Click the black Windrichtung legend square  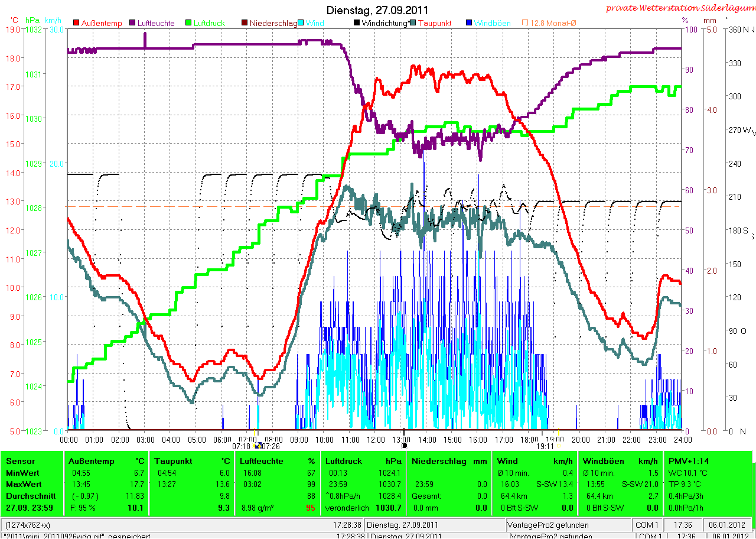pyautogui.click(x=357, y=23)
